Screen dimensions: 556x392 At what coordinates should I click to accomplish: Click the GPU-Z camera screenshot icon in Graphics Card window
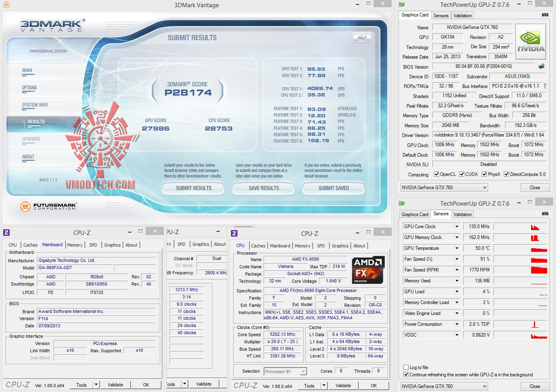point(545,15)
